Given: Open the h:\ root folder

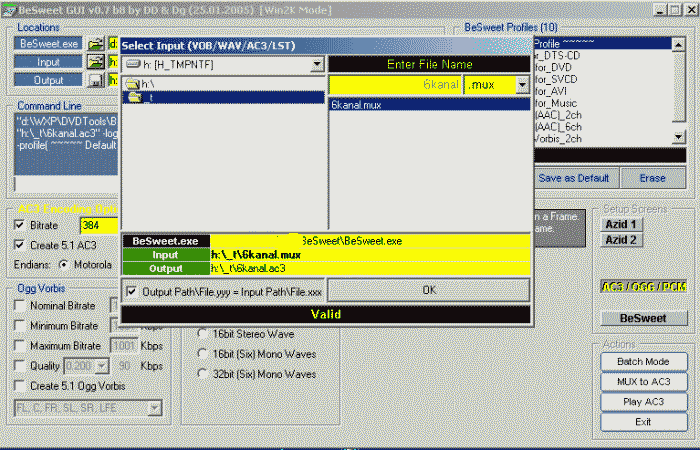Looking at the screenshot, I should click(x=140, y=85).
